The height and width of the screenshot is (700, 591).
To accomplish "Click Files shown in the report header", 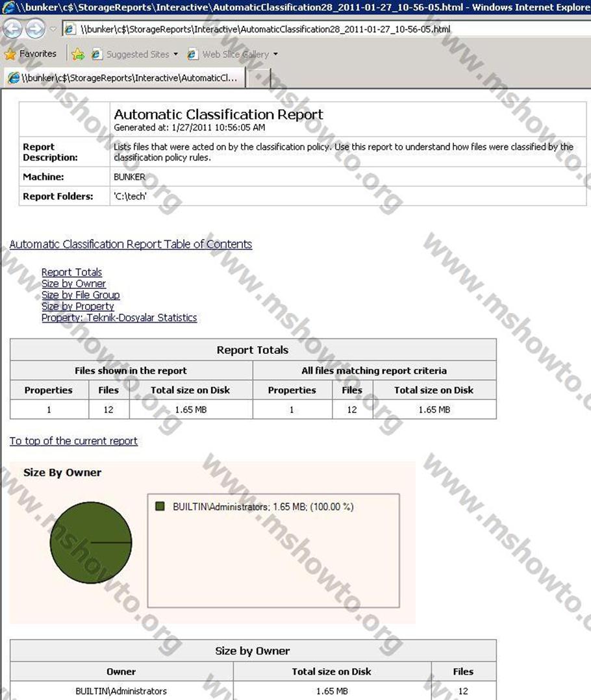I will (x=131, y=371).
